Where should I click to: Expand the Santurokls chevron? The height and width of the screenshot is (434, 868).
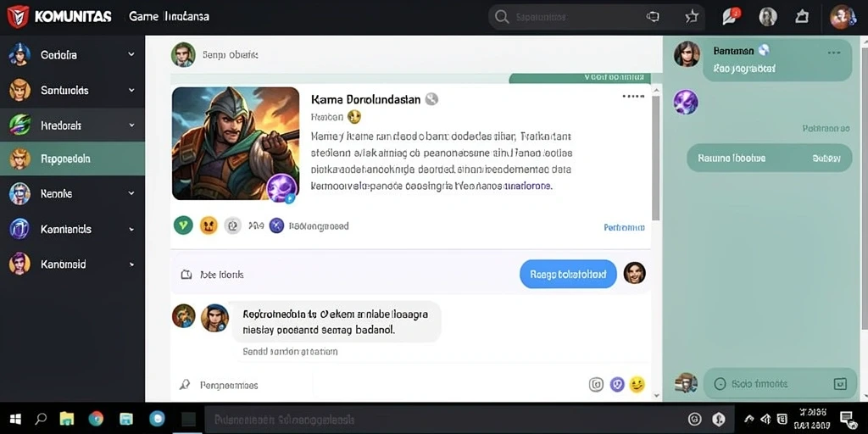[131, 90]
